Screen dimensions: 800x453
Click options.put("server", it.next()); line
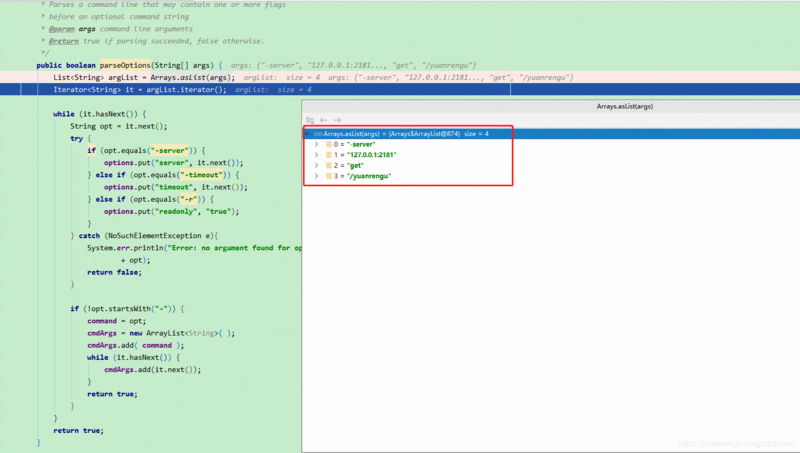click(173, 163)
